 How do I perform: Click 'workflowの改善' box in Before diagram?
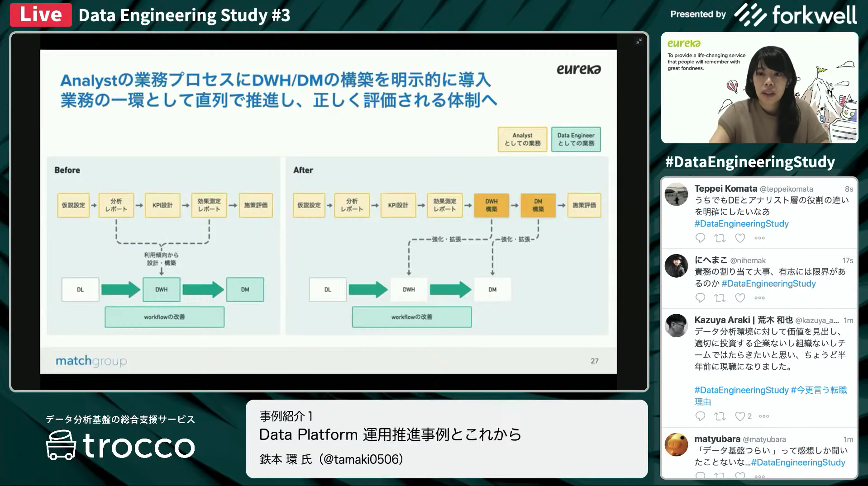(164, 317)
